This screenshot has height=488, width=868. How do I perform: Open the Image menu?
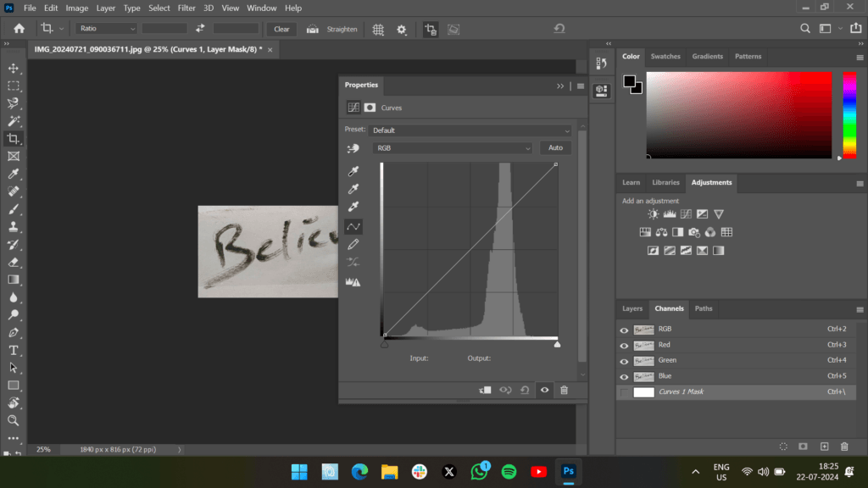tap(77, 8)
